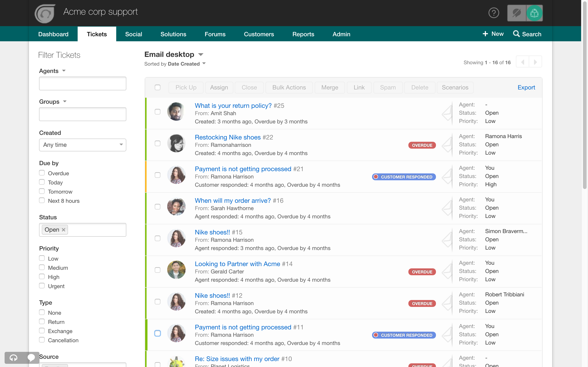588x367 pixels.
Task: Check the Overdue filter under Due by
Action: coord(42,172)
